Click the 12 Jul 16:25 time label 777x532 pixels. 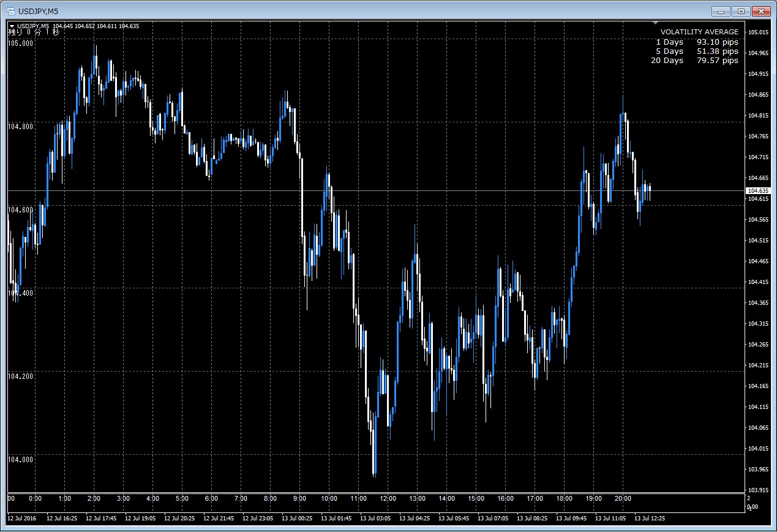click(x=61, y=519)
